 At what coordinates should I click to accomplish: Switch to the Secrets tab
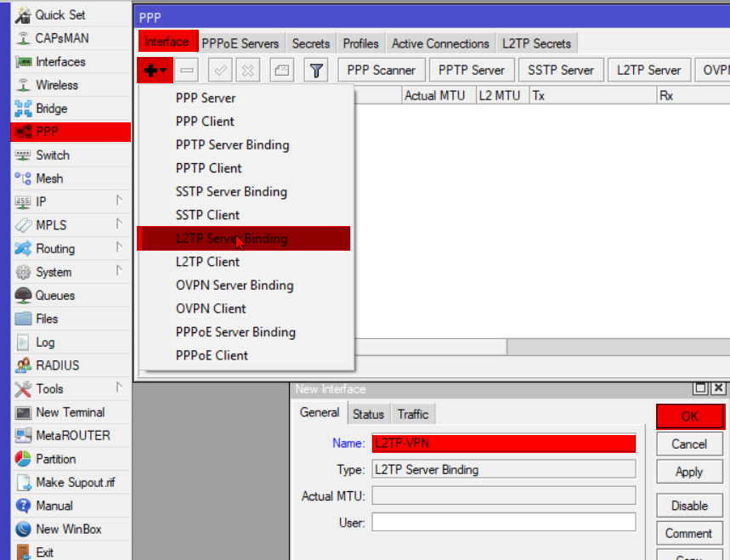click(x=310, y=43)
